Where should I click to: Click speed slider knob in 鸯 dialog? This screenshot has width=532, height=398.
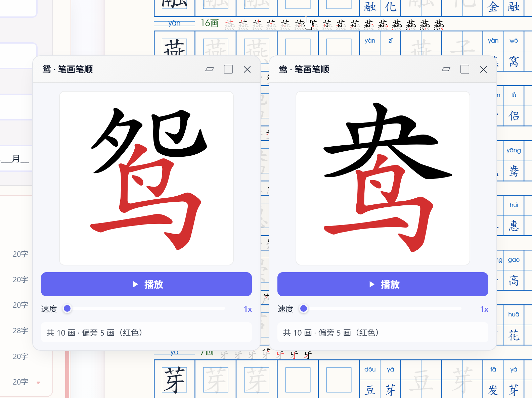tap(304, 309)
